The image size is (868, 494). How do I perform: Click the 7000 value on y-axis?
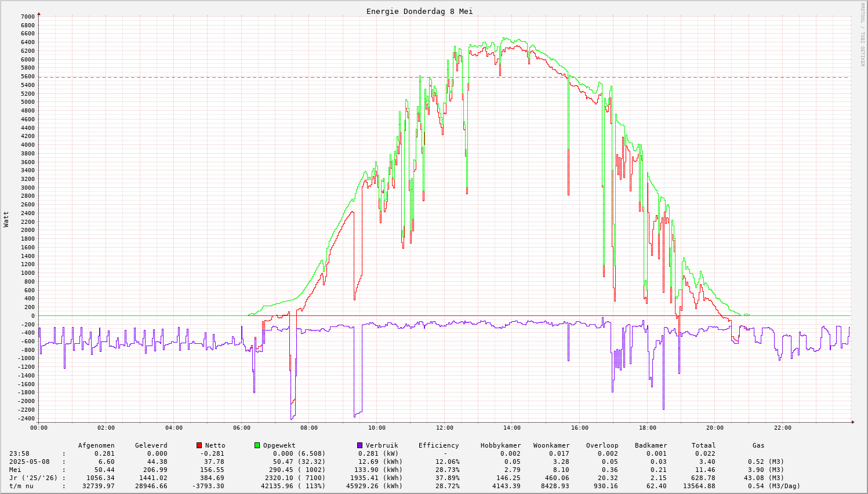[x=28, y=17]
